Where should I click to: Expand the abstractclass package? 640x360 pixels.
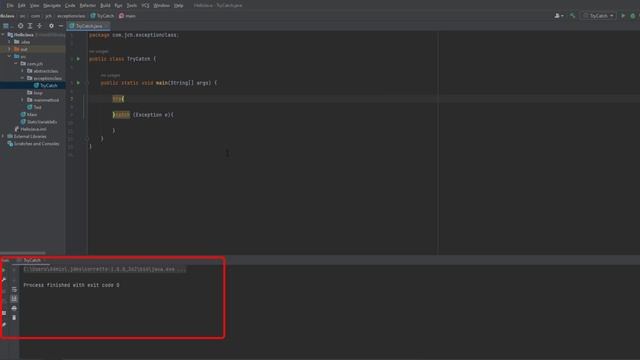[23, 71]
